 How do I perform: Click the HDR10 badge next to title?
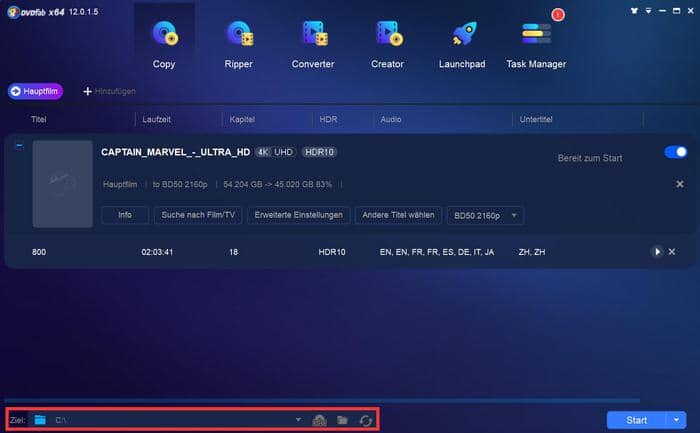319,152
